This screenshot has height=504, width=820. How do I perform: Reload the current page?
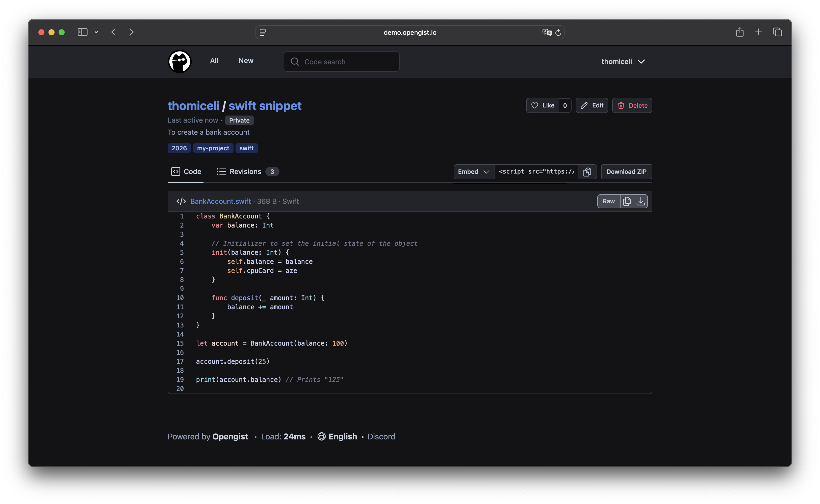pyautogui.click(x=558, y=32)
